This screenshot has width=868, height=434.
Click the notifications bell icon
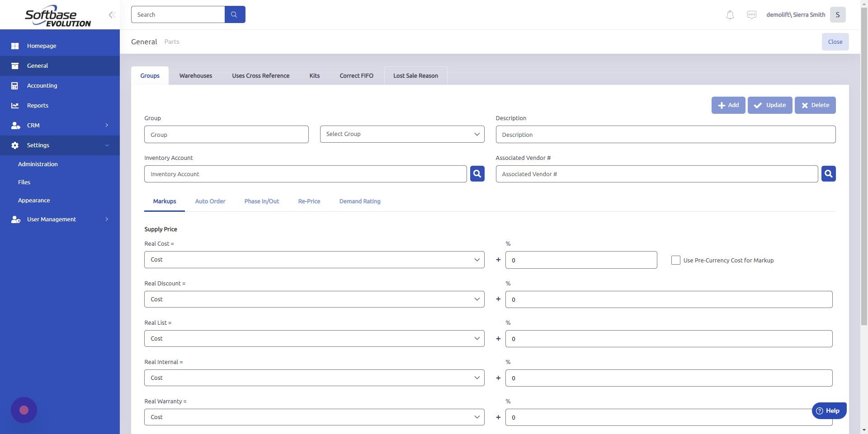click(729, 14)
